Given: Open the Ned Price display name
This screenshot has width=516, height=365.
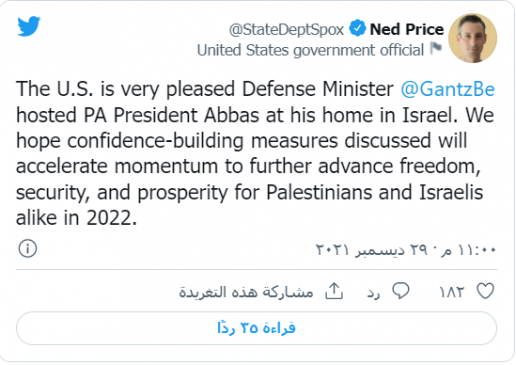Looking at the screenshot, I should 407,29.
